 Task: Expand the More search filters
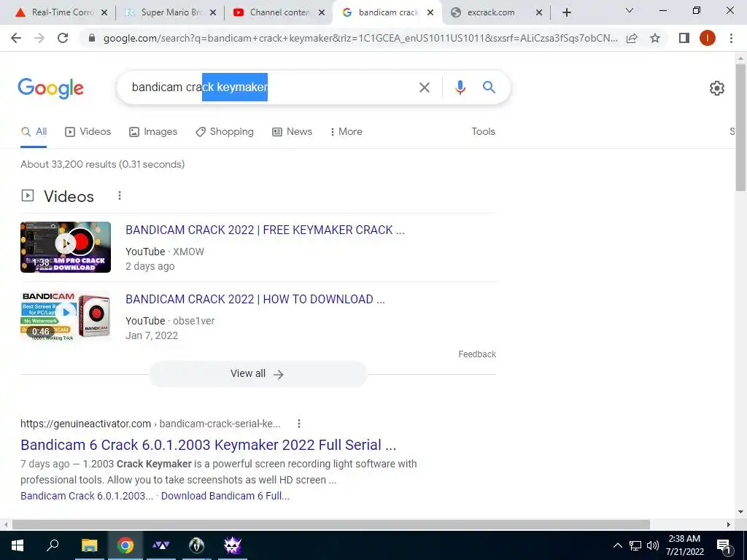coord(347,131)
